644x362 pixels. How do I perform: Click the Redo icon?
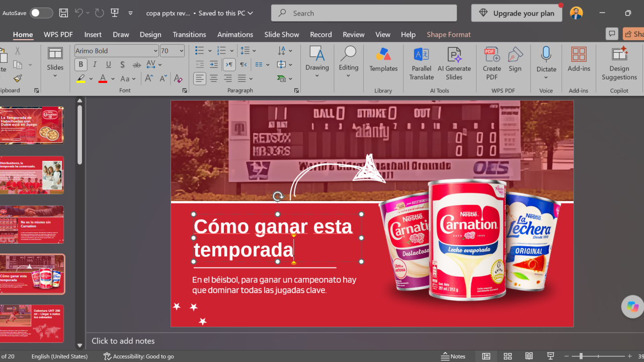tap(100, 13)
